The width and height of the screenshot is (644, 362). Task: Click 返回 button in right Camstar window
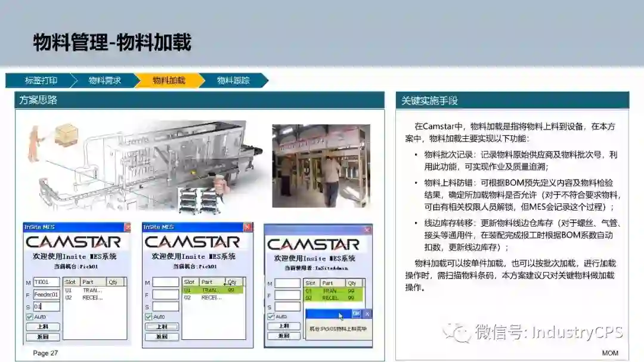pos(284,336)
